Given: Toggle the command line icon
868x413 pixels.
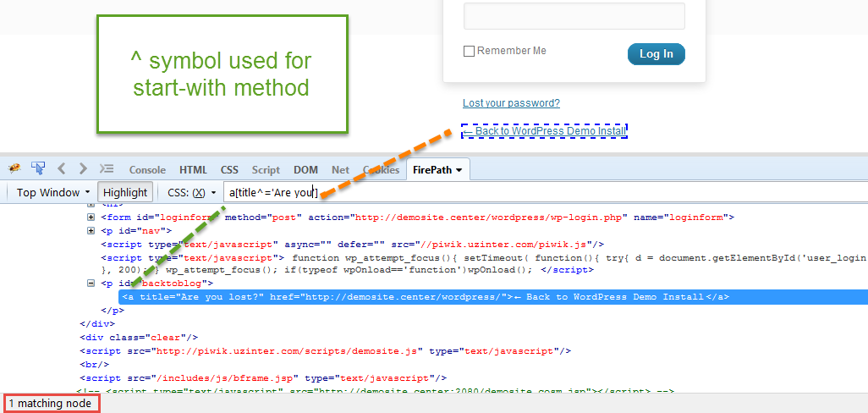Looking at the screenshot, I should [107, 169].
